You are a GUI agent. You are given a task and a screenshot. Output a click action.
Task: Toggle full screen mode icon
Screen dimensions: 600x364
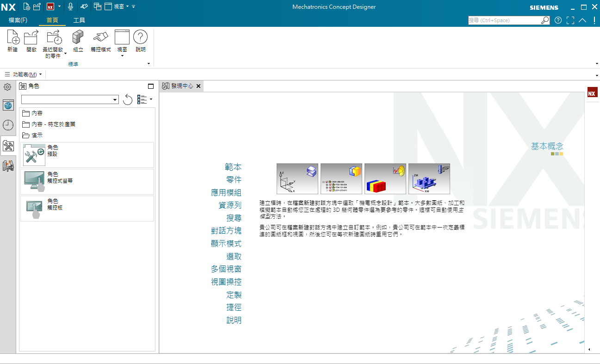[x=570, y=20]
